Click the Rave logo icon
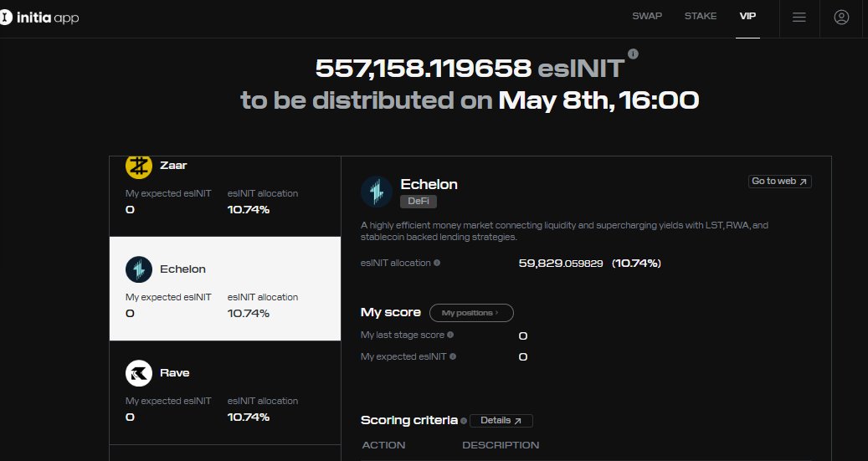The height and width of the screenshot is (461, 868). coord(138,373)
